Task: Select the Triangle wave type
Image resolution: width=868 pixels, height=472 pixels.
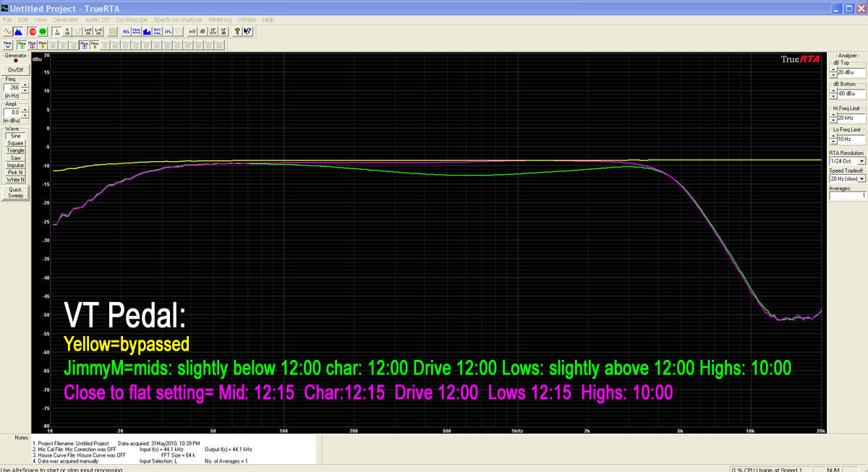Action: [x=15, y=150]
